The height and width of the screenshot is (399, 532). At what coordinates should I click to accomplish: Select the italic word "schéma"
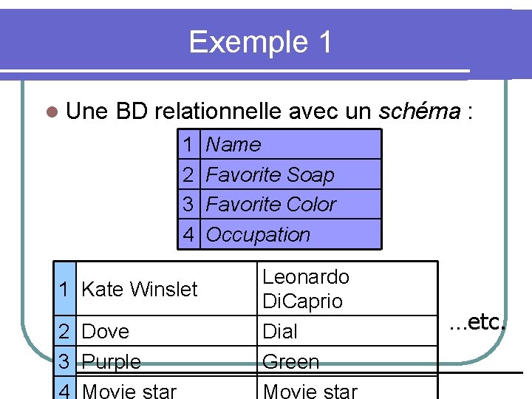(419, 112)
